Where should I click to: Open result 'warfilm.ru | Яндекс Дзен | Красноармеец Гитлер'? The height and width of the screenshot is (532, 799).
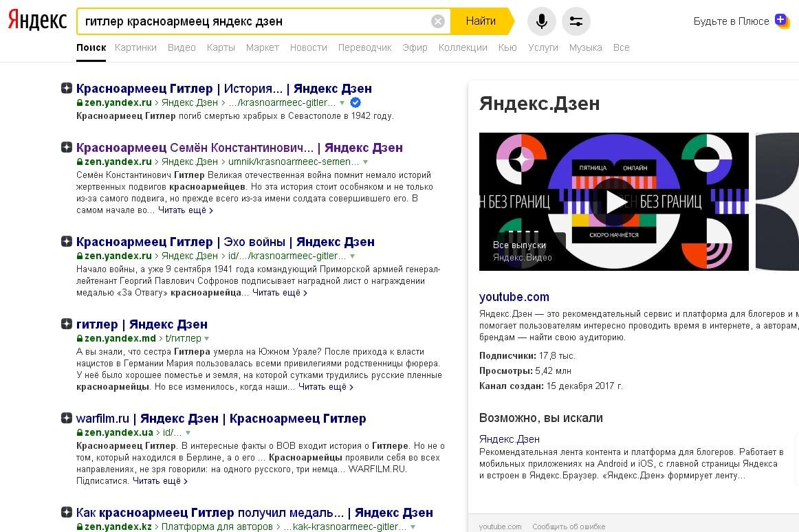pos(221,419)
